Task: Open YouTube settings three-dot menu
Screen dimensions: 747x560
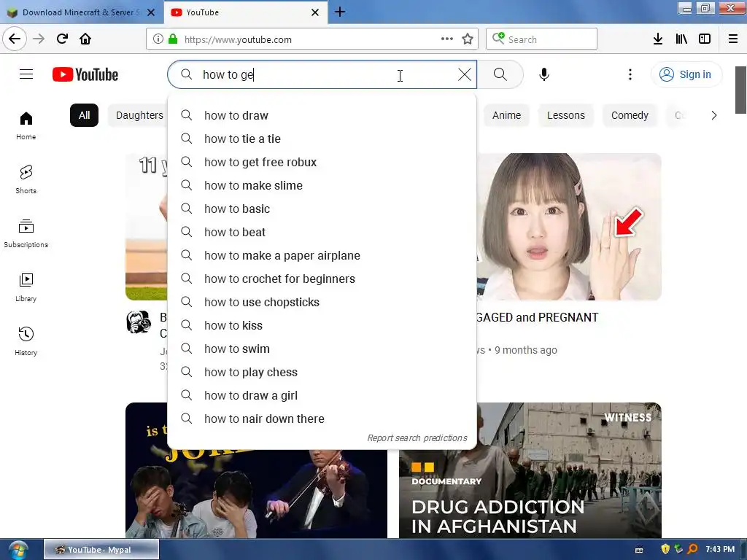Action: (x=630, y=74)
